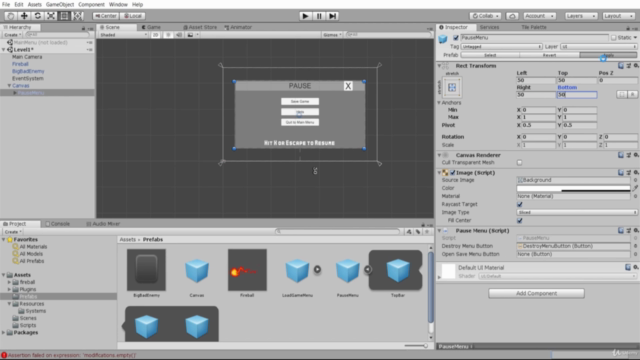Click the prefab Revert button
The image size is (640, 360).
tap(549, 55)
